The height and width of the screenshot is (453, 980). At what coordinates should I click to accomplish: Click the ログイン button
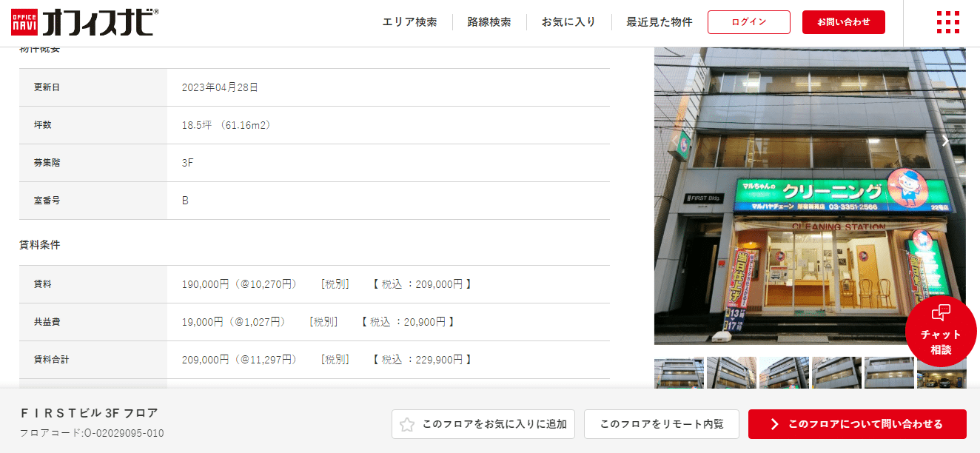click(748, 22)
